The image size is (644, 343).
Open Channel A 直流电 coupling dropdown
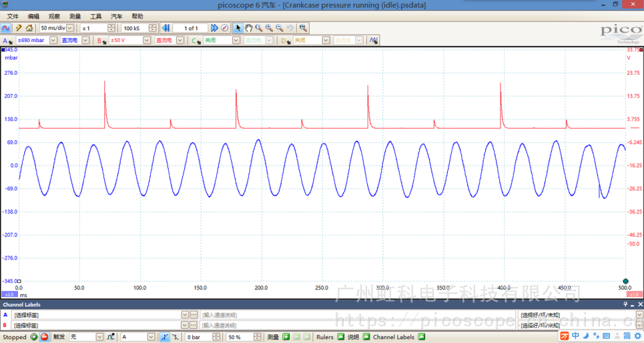click(85, 40)
